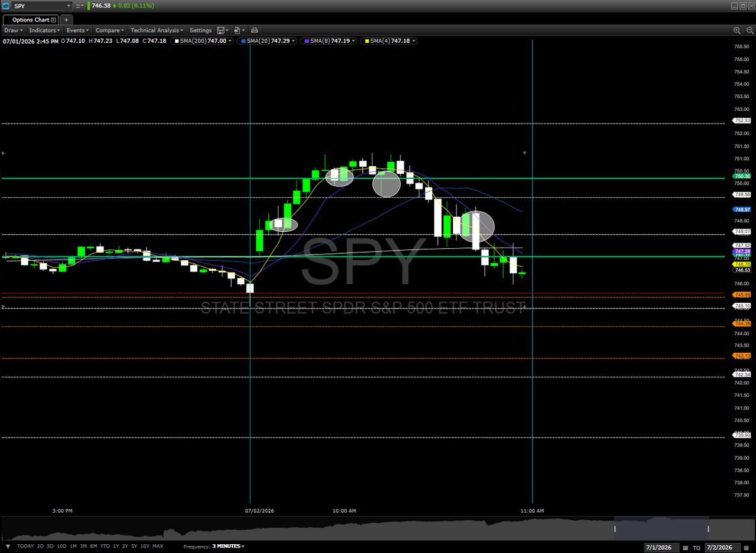The height and width of the screenshot is (553, 756).
Task: Click the 752.53 price level label
Action: (742, 120)
